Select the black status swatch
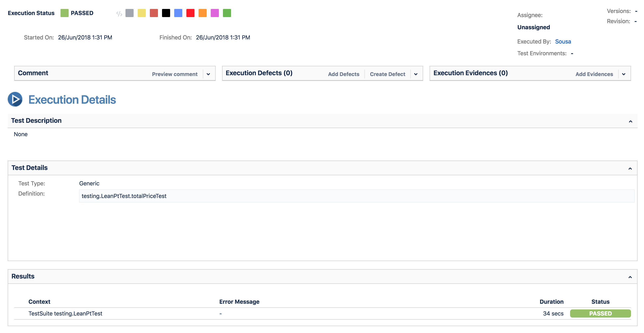Image resolution: width=644 pixels, height=333 pixels. coord(166,13)
